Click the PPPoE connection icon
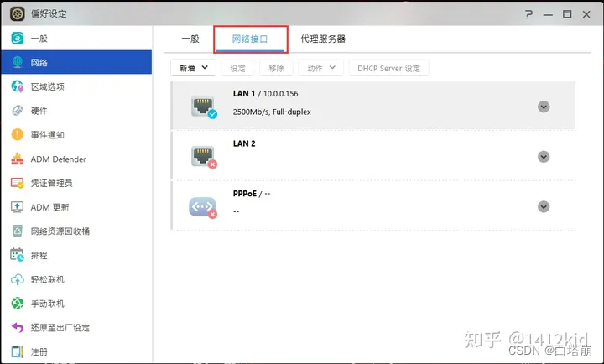604x364 pixels. [x=203, y=207]
